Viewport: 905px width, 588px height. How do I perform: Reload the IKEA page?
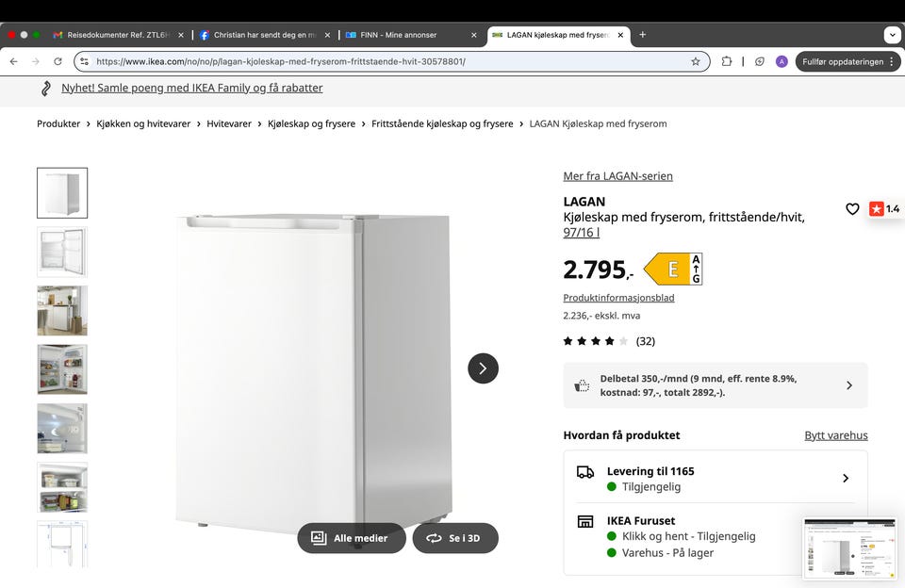58,62
